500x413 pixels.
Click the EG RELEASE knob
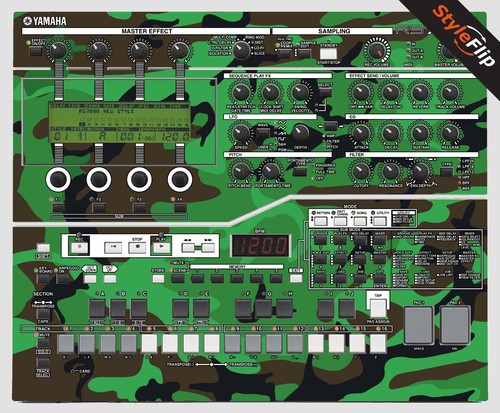[x=450, y=133]
